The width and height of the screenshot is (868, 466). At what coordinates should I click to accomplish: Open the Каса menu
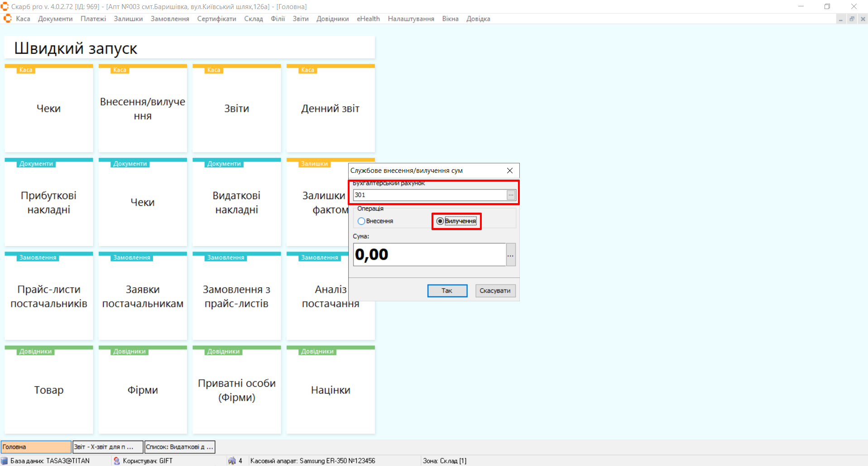pyautogui.click(x=23, y=19)
